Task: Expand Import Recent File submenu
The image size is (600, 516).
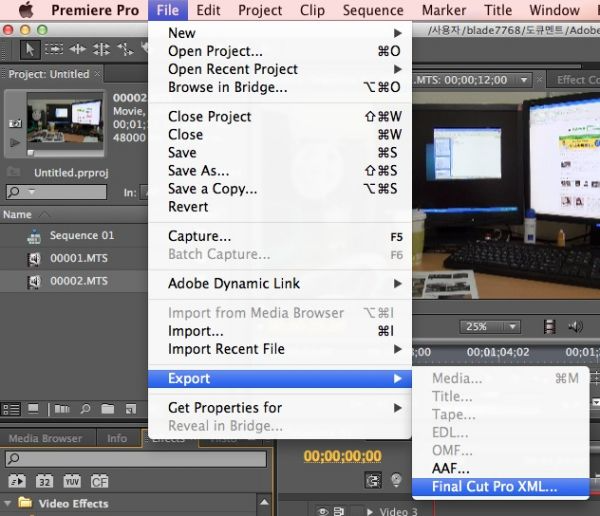Action: [398, 349]
